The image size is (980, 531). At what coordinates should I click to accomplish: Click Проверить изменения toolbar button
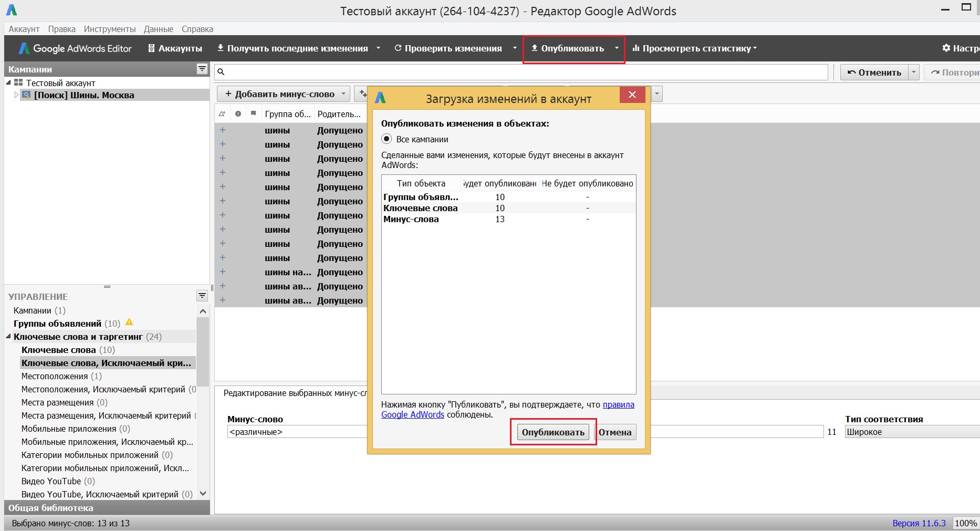tap(448, 48)
